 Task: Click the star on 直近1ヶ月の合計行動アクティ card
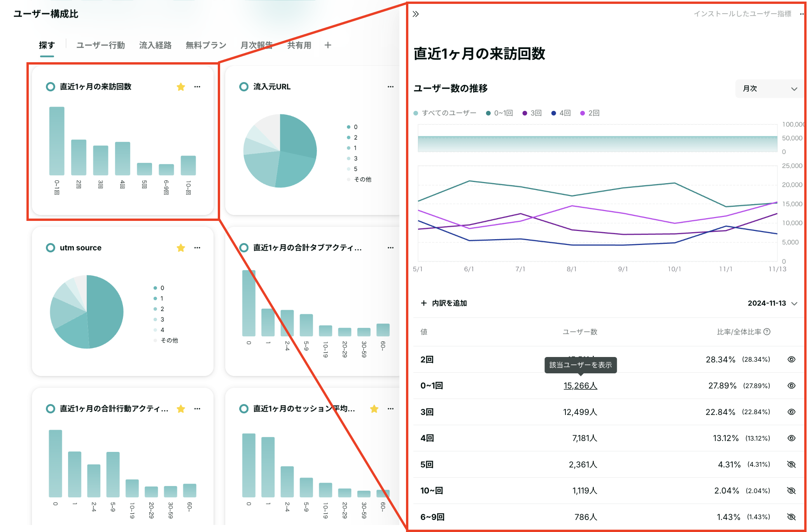coord(181,409)
